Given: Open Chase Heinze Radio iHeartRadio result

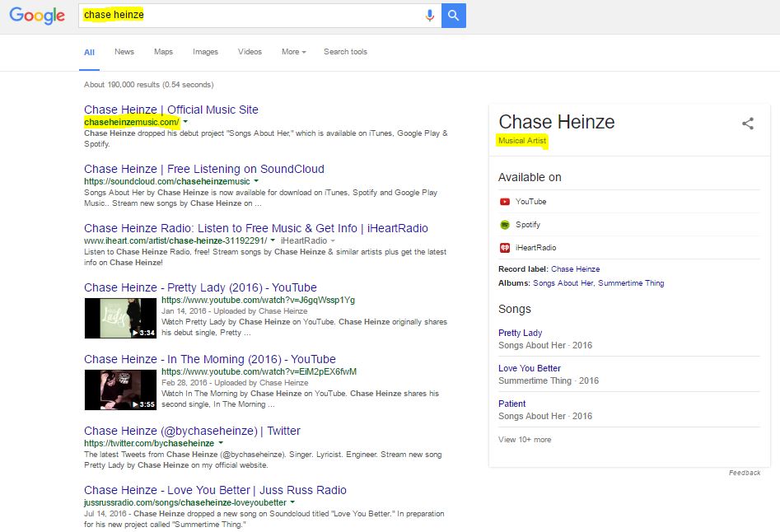Looking at the screenshot, I should tap(255, 228).
